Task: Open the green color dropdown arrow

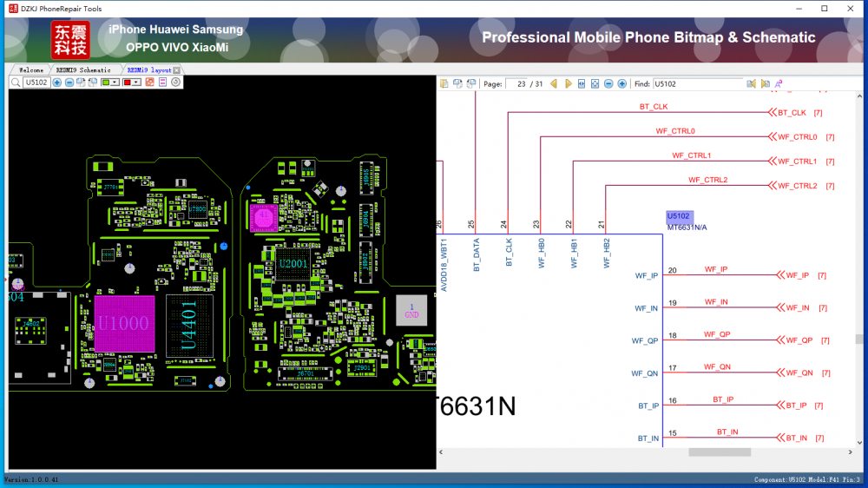Action: pos(115,82)
